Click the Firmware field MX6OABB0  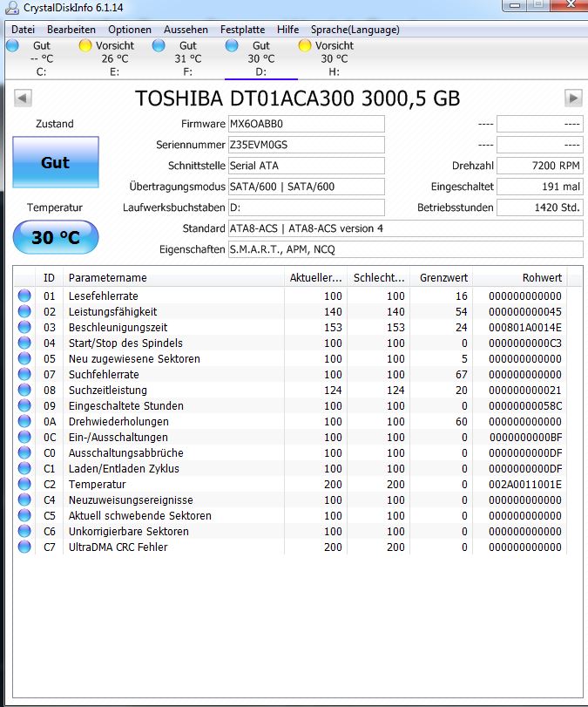pyautogui.click(x=307, y=124)
